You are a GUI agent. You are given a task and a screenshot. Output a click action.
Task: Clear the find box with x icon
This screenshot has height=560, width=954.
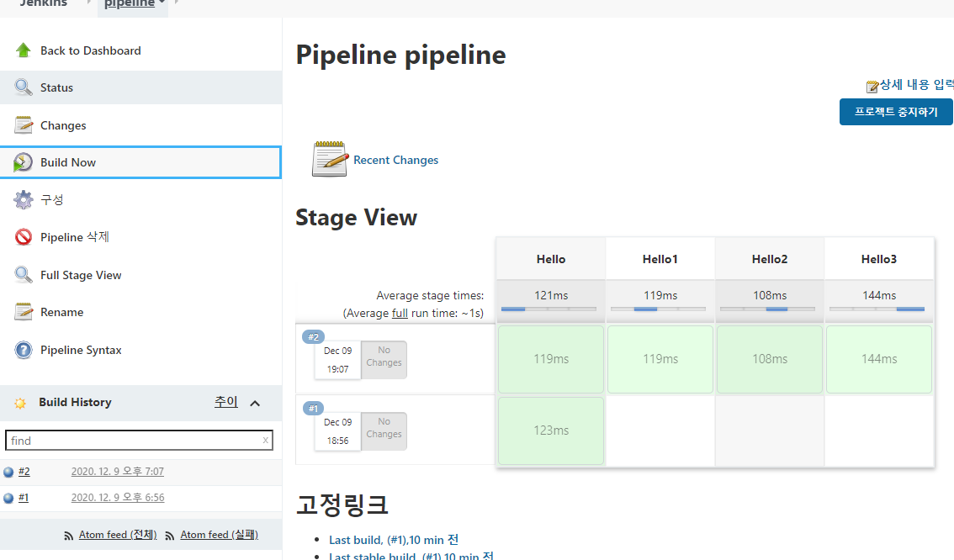tap(265, 441)
